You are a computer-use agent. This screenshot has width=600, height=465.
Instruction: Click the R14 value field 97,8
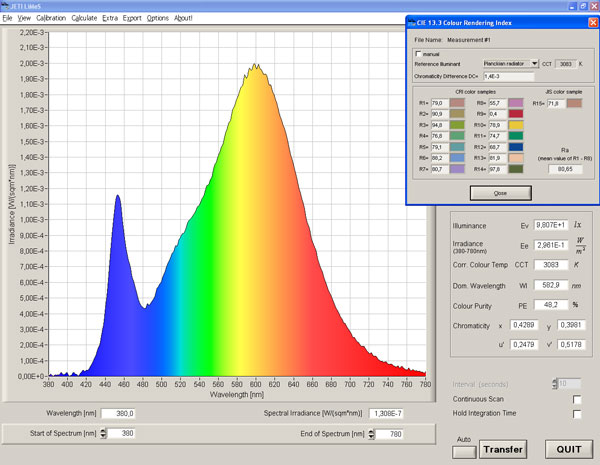pos(497,169)
